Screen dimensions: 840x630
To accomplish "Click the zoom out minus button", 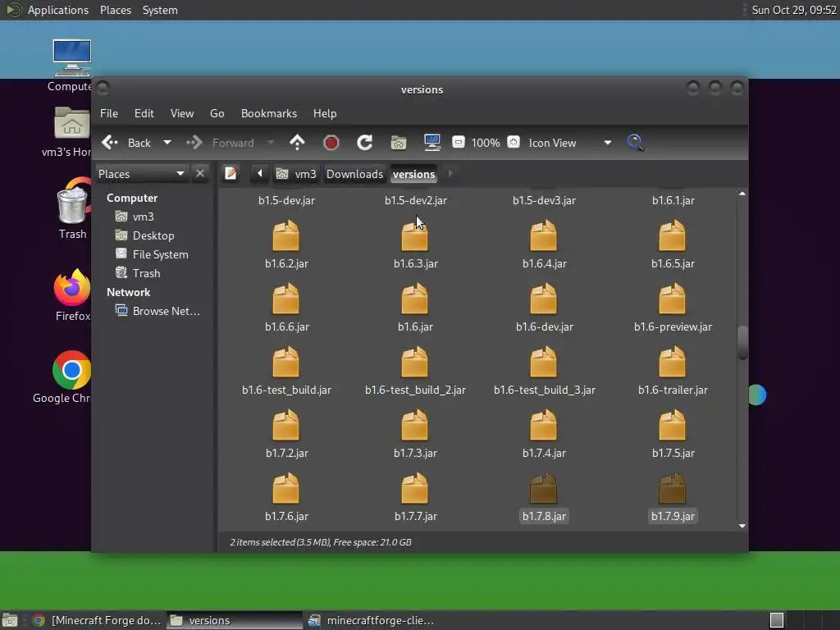I will (x=459, y=143).
